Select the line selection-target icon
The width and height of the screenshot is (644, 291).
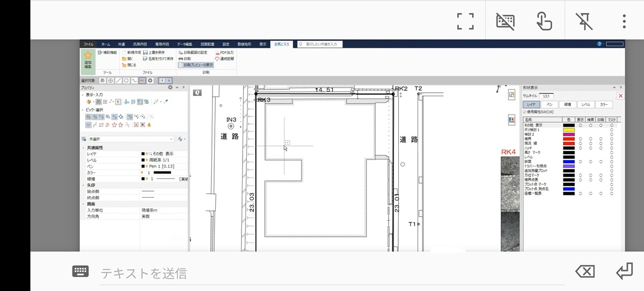pos(118,80)
